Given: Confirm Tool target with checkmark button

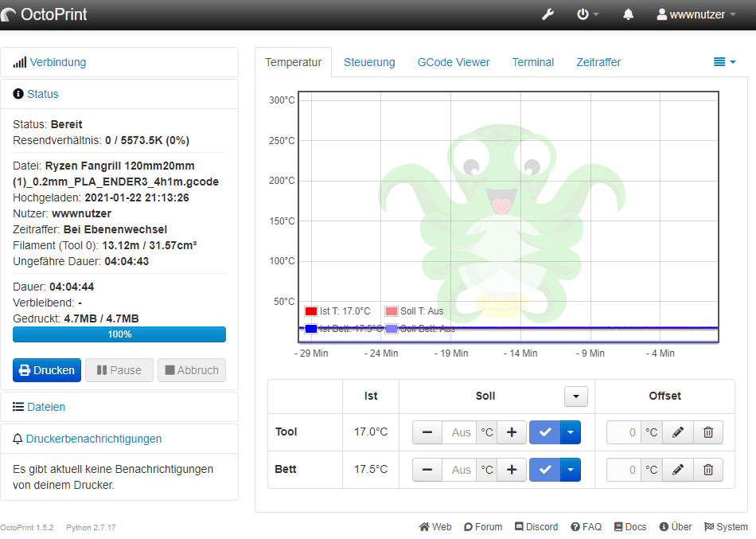Looking at the screenshot, I should tap(545, 432).
